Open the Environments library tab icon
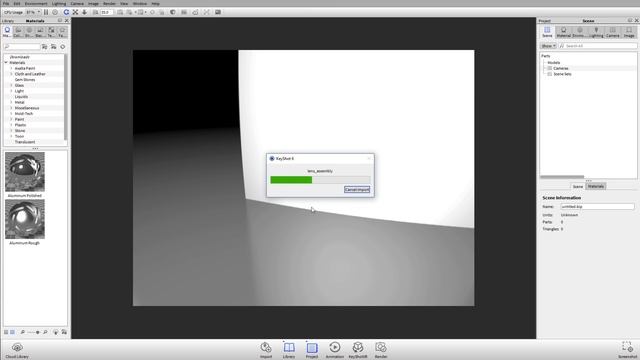 pyautogui.click(x=29, y=32)
